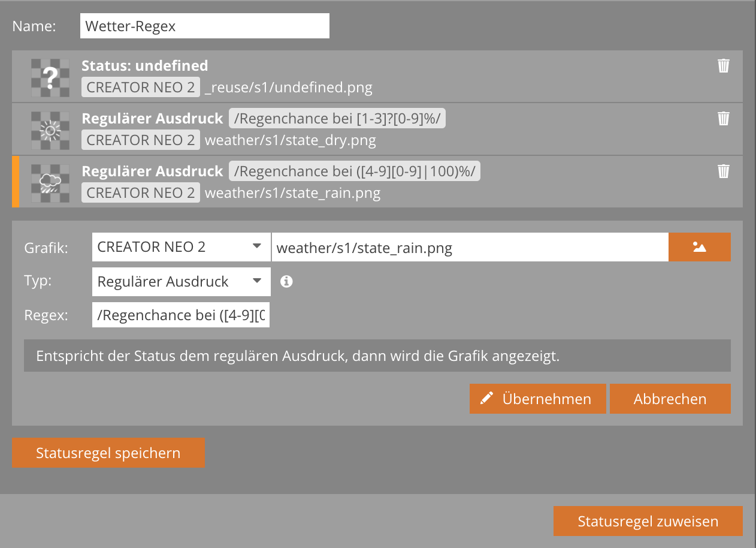Show info about the Typ field
This screenshot has width=756, height=548.
pos(286,281)
